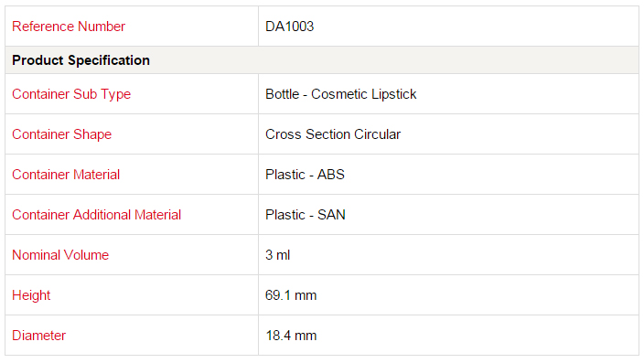This screenshot has height=363, width=644.
Task: Select the Cross Section Circular value
Action: pyautogui.click(x=333, y=134)
